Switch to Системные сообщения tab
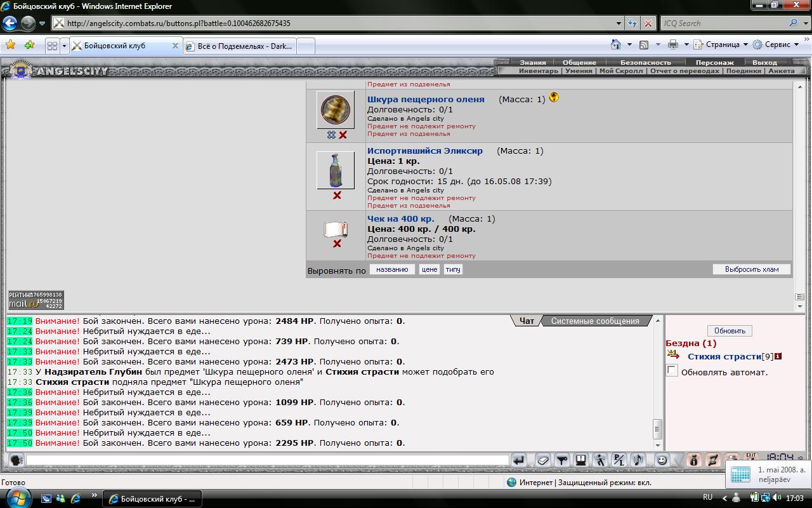 click(594, 321)
